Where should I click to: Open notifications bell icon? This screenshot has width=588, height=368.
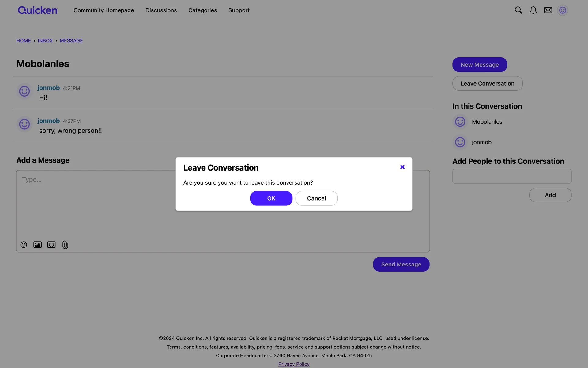point(533,10)
